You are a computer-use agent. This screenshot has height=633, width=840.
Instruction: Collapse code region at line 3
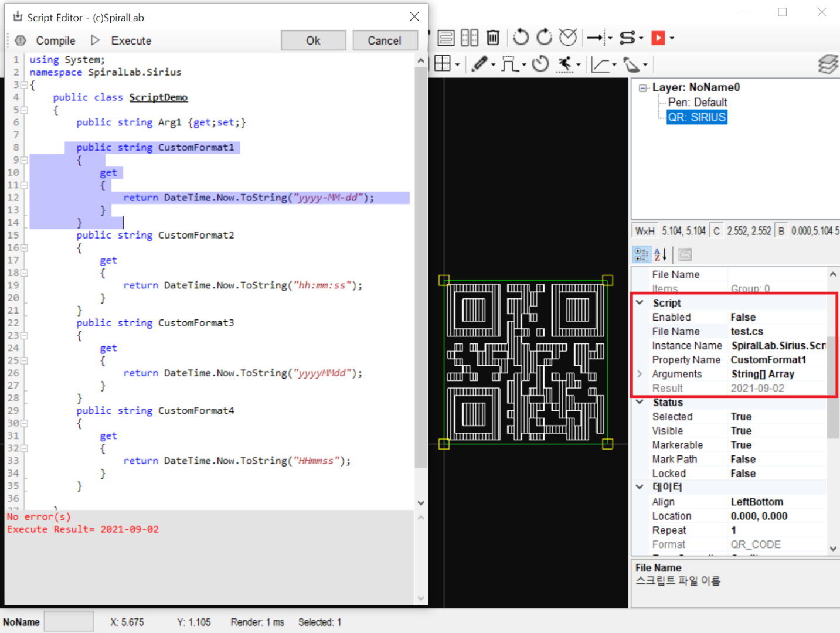click(x=25, y=85)
